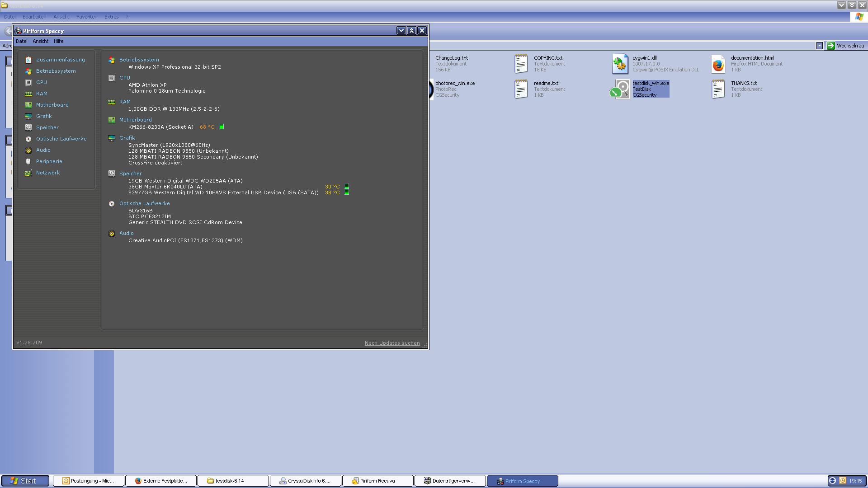This screenshot has height=488, width=868.
Task: Open the CPU section icon in sidebar
Action: click(x=28, y=82)
